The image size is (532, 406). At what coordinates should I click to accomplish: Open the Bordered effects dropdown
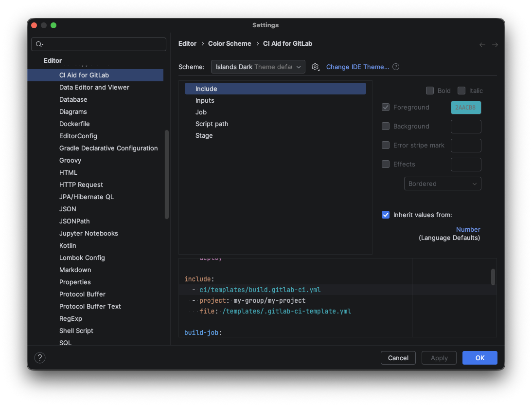pos(443,184)
